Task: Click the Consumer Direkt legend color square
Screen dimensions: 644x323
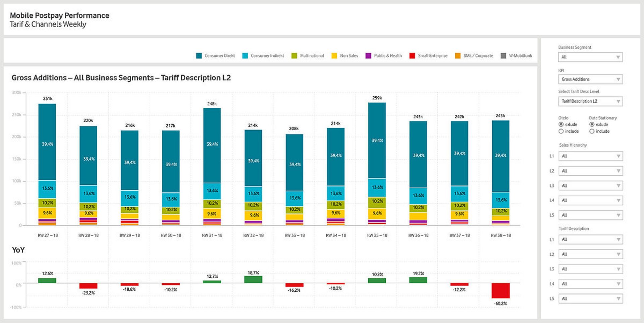Action: click(199, 56)
